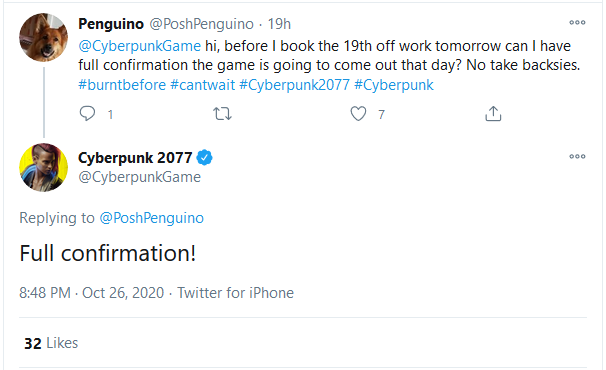Reply to Penguino's tweet via comment icon
This screenshot has height=370, width=606.
coord(87,114)
